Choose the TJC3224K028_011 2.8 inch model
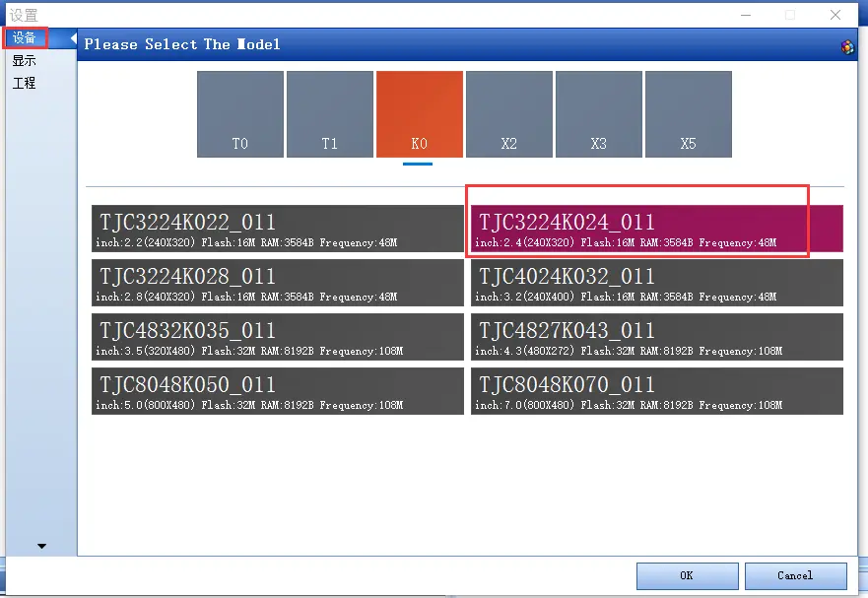868x598 pixels. 277,283
